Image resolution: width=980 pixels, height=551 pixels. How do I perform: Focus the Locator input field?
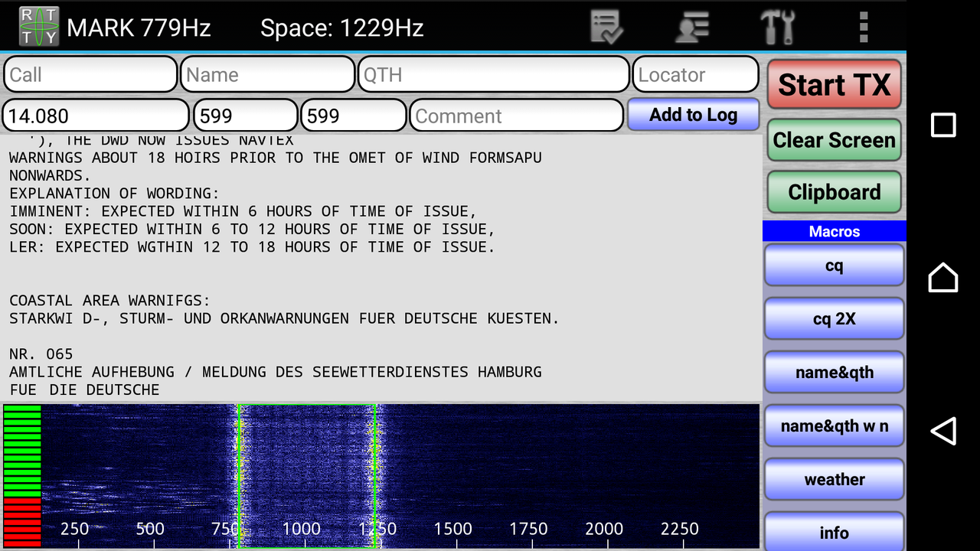click(x=696, y=75)
